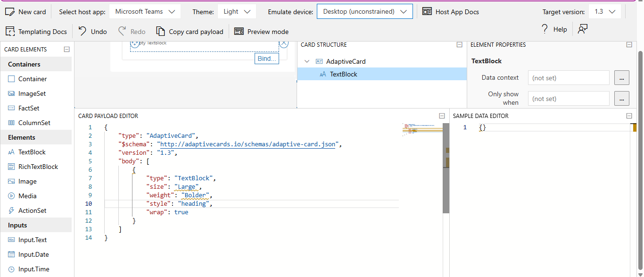Image resolution: width=644 pixels, height=277 pixels.
Task: Click the Only show when input field
Action: (x=569, y=99)
